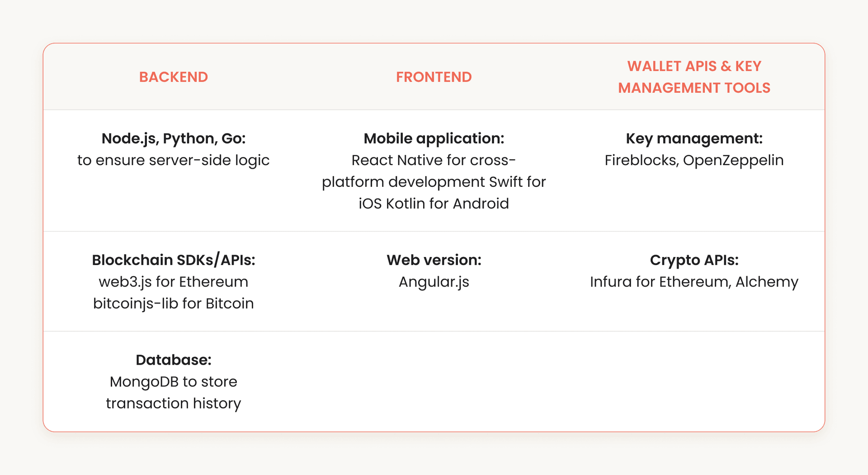The image size is (868, 475).
Task: Select the 'Database:' heading
Action: [173, 360]
